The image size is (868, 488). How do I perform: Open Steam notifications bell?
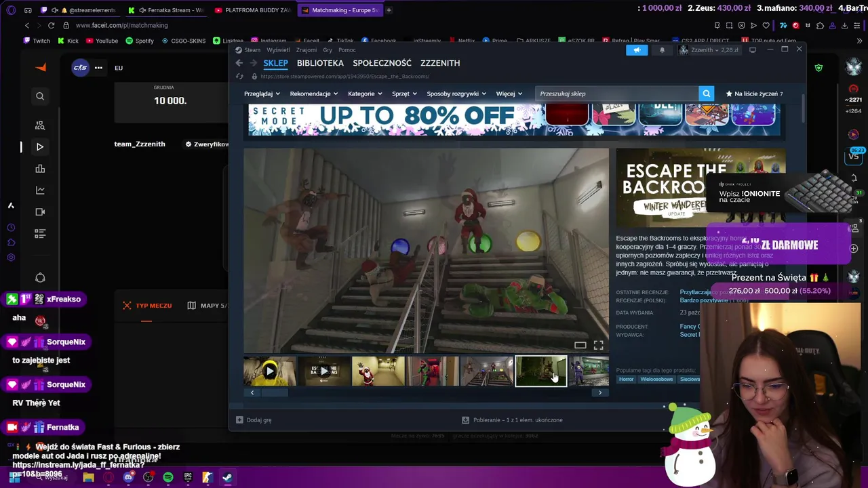click(x=662, y=50)
